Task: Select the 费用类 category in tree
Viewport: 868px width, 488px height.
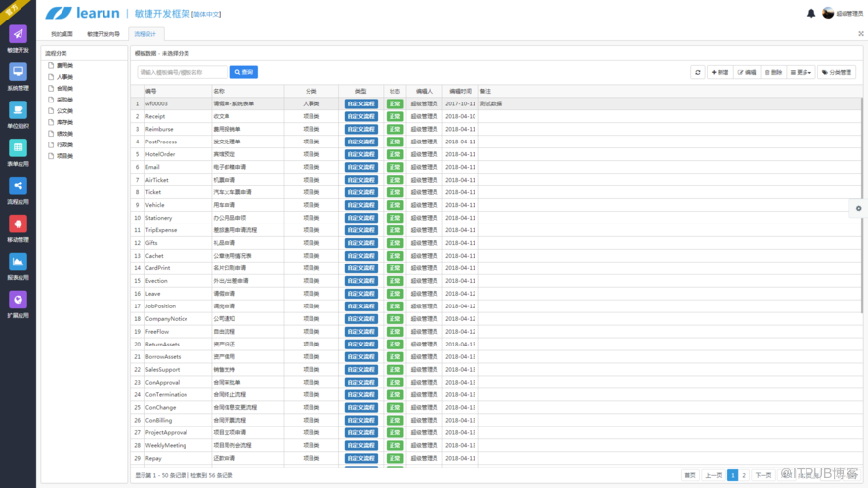Action: (x=64, y=65)
